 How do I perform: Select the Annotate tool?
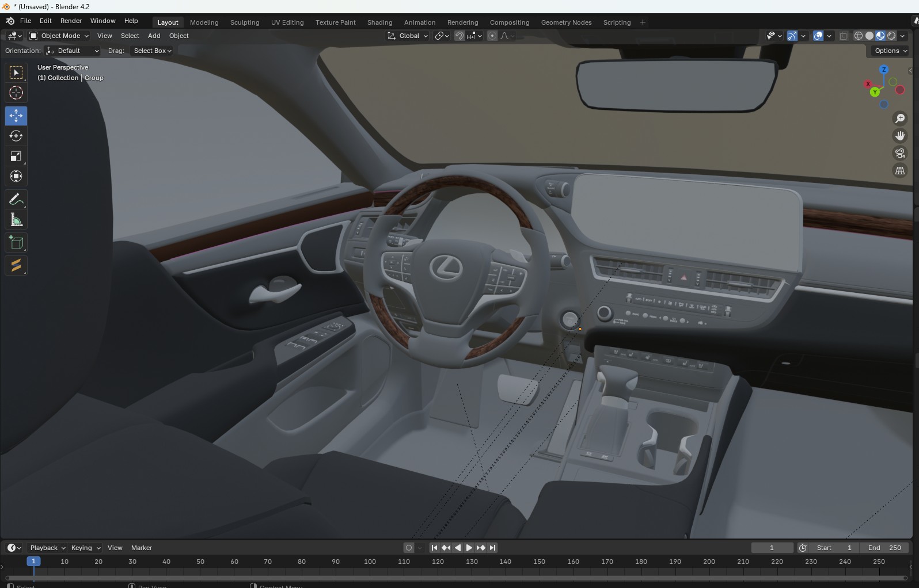click(x=16, y=200)
